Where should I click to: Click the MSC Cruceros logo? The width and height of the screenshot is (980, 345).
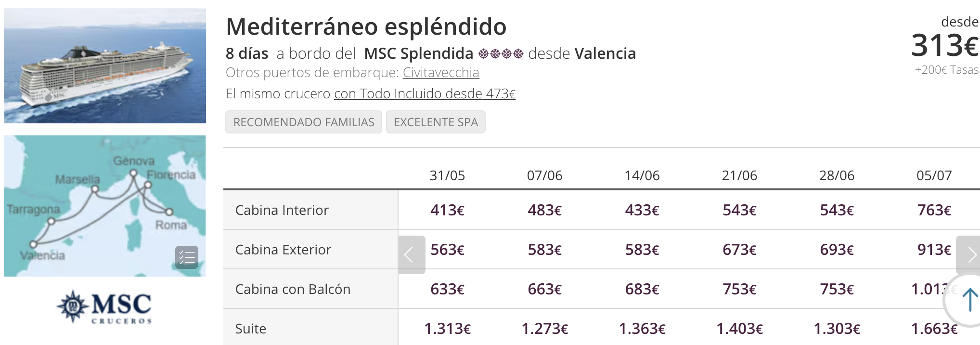(x=104, y=307)
